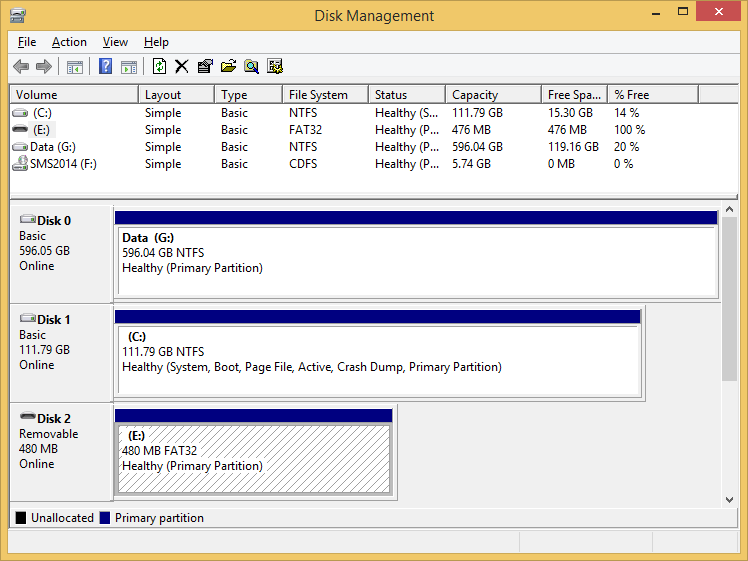The width and height of the screenshot is (748, 561).
Task: Click the 100 % free cell
Action: pos(629,130)
